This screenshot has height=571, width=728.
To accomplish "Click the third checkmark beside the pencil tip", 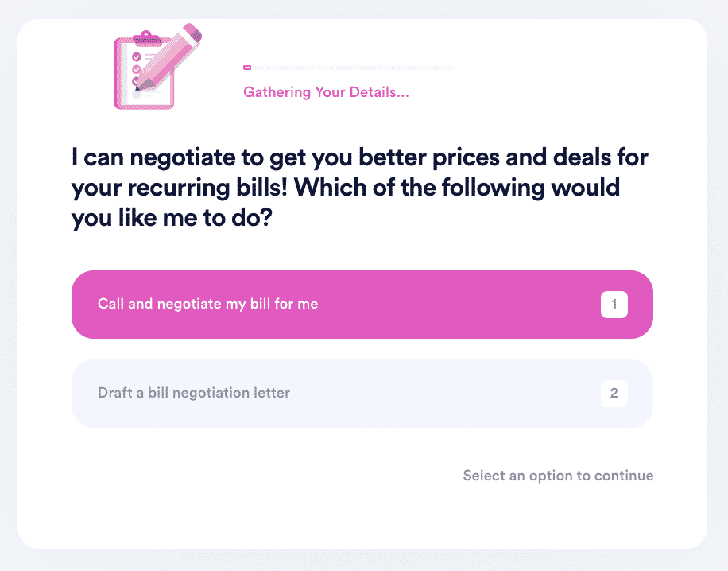I will (135, 81).
